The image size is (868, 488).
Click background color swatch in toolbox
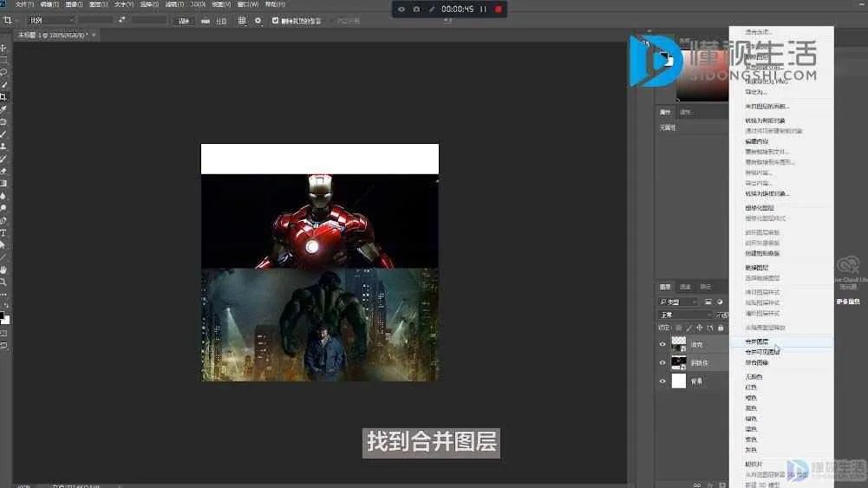tap(6, 320)
